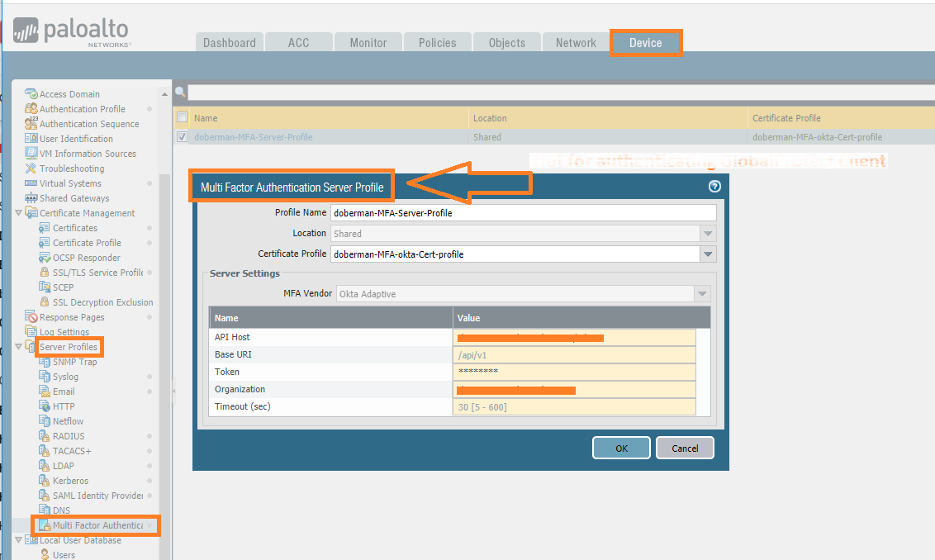
Task: Open the Certificate Profile dropdown arrow
Action: 708,254
